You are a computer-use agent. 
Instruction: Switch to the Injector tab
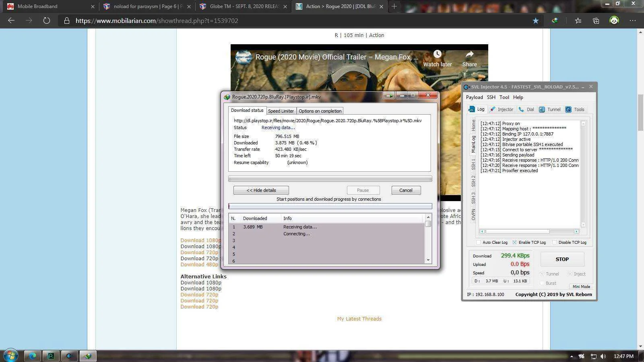click(x=502, y=109)
